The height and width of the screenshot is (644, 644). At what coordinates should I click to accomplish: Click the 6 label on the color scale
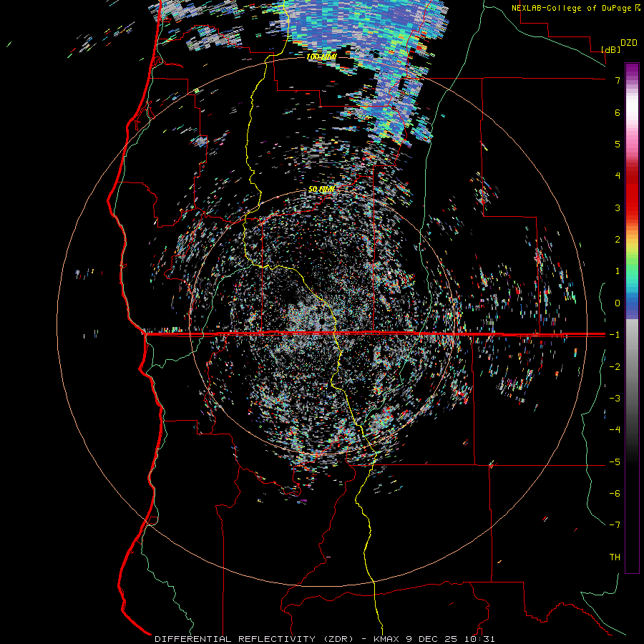coord(618,112)
